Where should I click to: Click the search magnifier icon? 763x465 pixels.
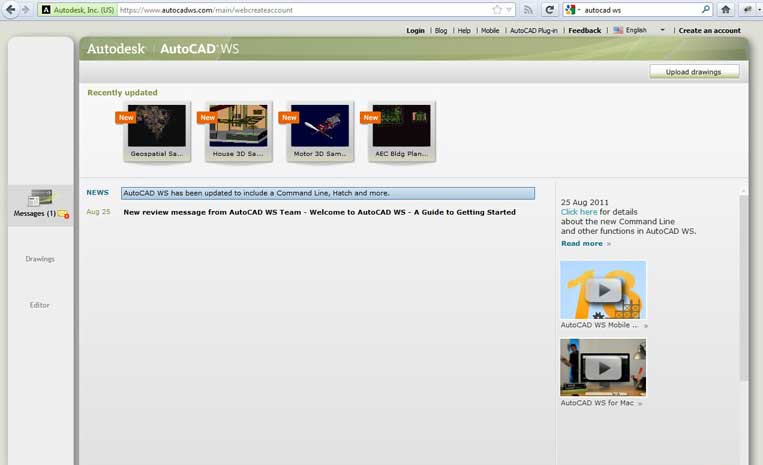(706, 9)
